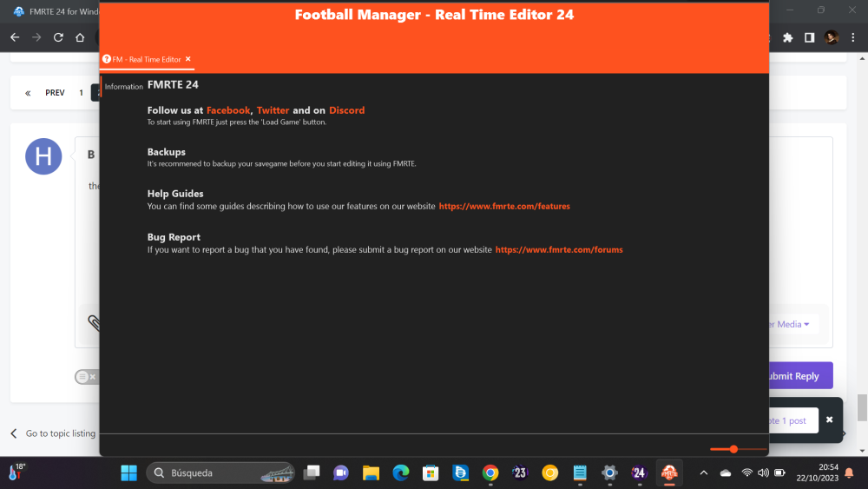868x489 pixels.
Task: Go to forum page 1
Action: [81, 92]
